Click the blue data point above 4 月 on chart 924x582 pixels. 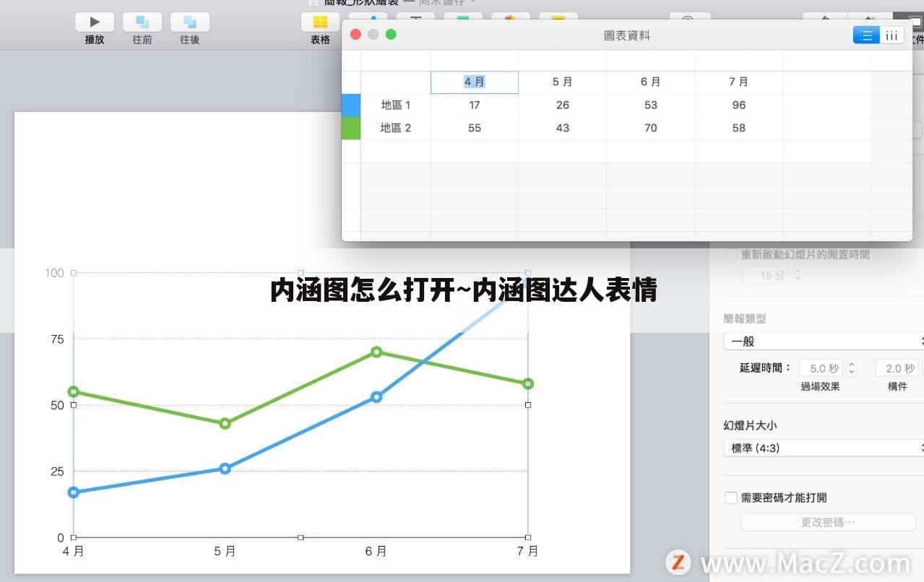73,492
